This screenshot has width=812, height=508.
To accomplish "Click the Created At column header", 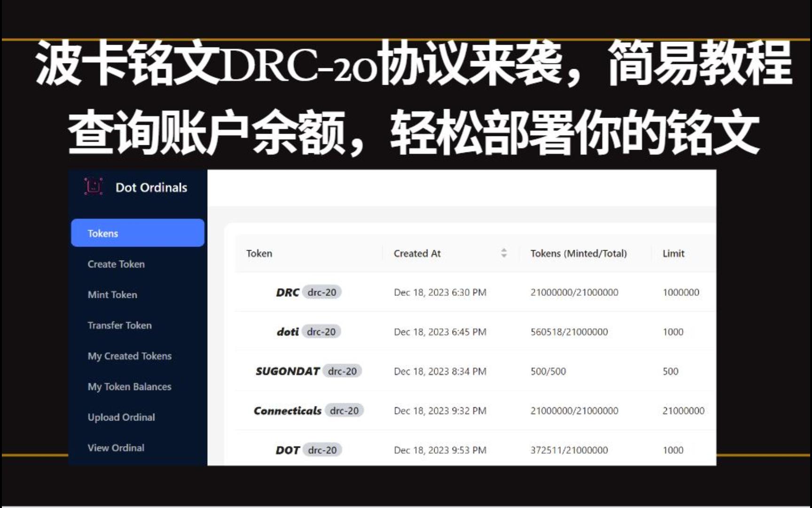I will click(417, 254).
